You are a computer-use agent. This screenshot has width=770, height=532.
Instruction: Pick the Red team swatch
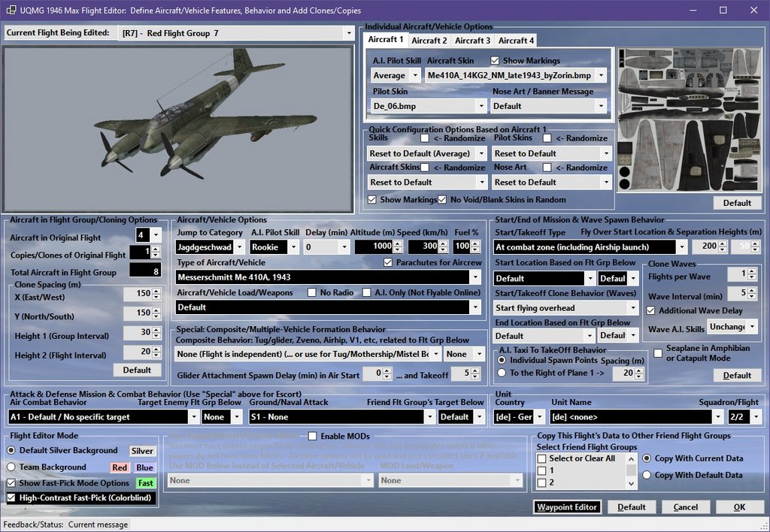point(120,467)
